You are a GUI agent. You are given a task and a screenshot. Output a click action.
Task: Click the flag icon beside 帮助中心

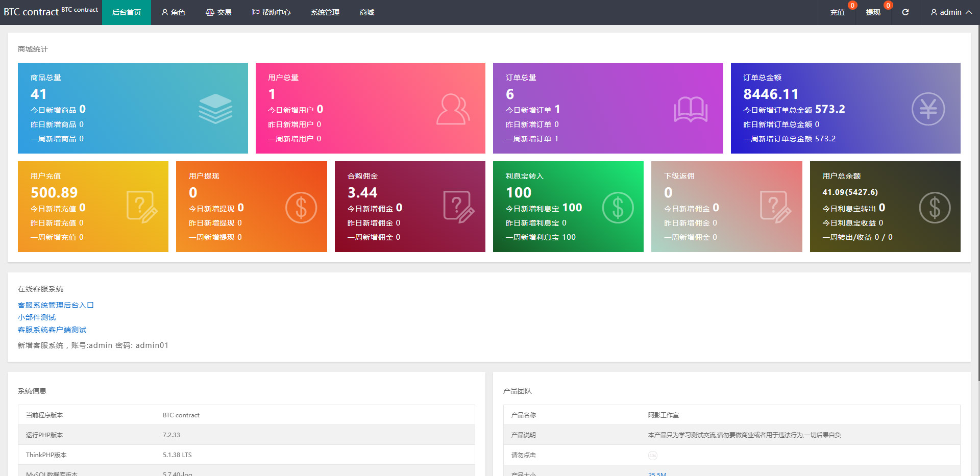tap(256, 12)
